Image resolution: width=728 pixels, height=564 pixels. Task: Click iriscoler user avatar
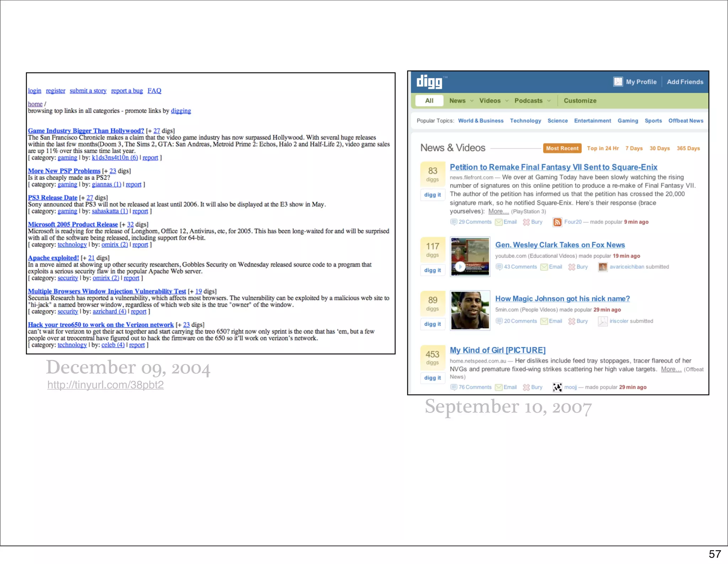click(x=603, y=321)
